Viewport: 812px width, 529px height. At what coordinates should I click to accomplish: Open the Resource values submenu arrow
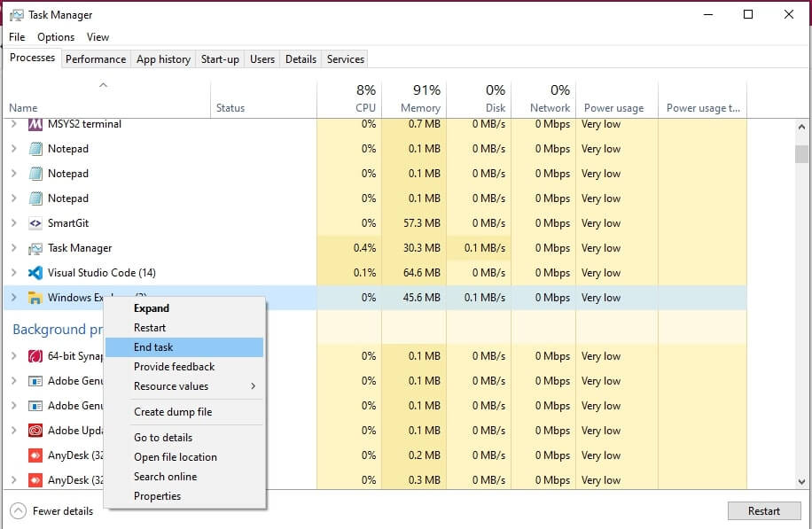tap(254, 386)
